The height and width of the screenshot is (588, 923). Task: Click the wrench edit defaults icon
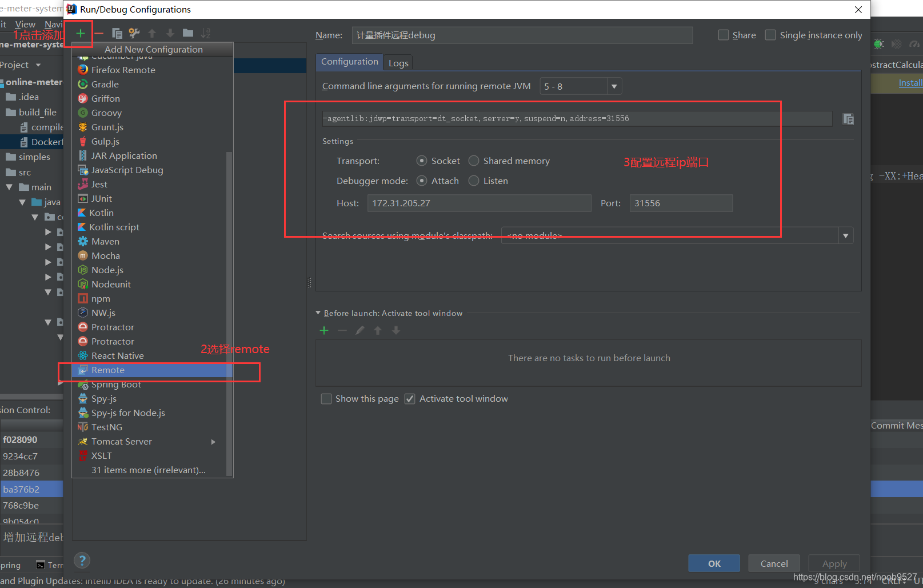point(134,33)
